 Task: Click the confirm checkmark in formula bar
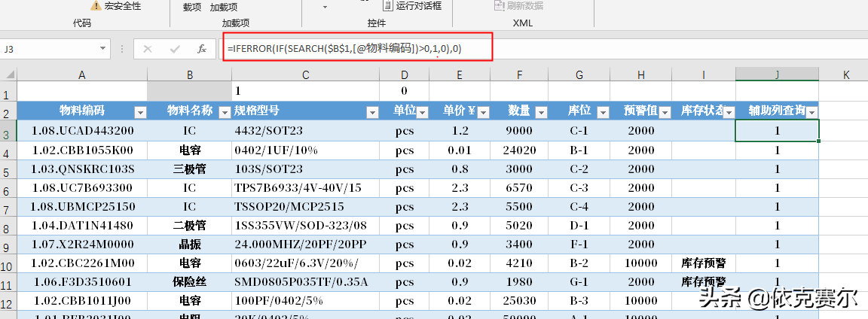(x=175, y=49)
